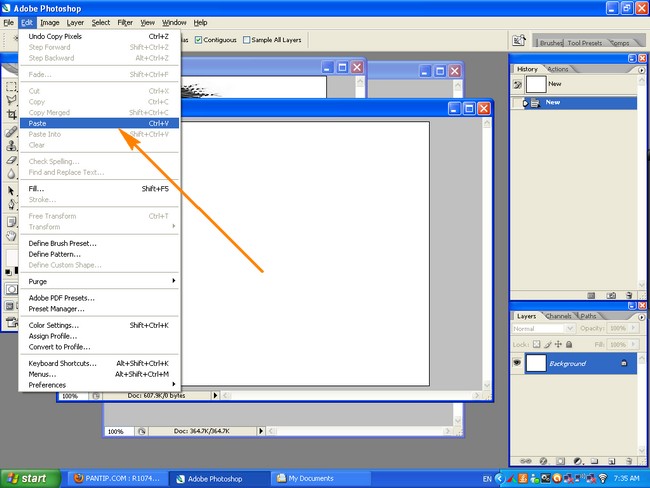Select the Notes tool
Viewport: 650px width, 488px height.
click(11, 222)
